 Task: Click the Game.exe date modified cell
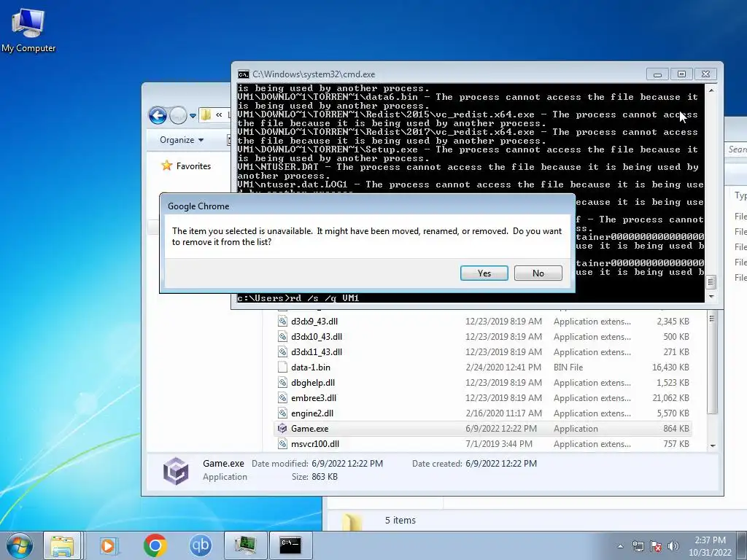click(x=501, y=429)
